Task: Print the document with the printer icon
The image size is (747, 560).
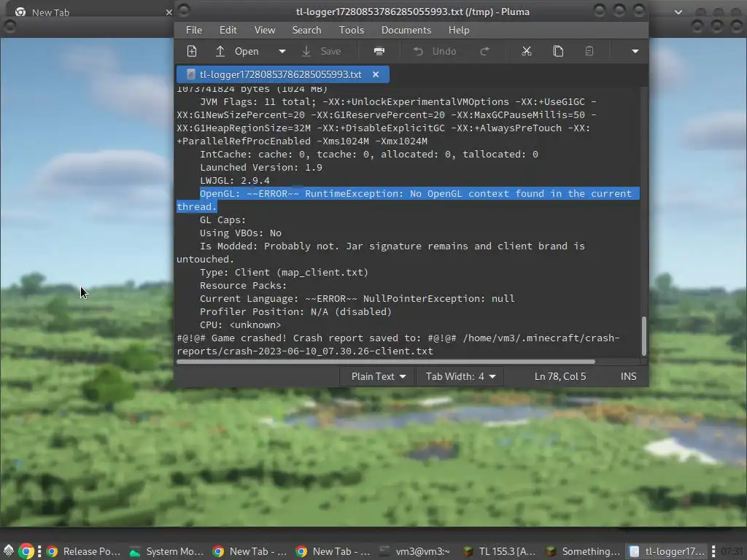Action: pyautogui.click(x=379, y=52)
